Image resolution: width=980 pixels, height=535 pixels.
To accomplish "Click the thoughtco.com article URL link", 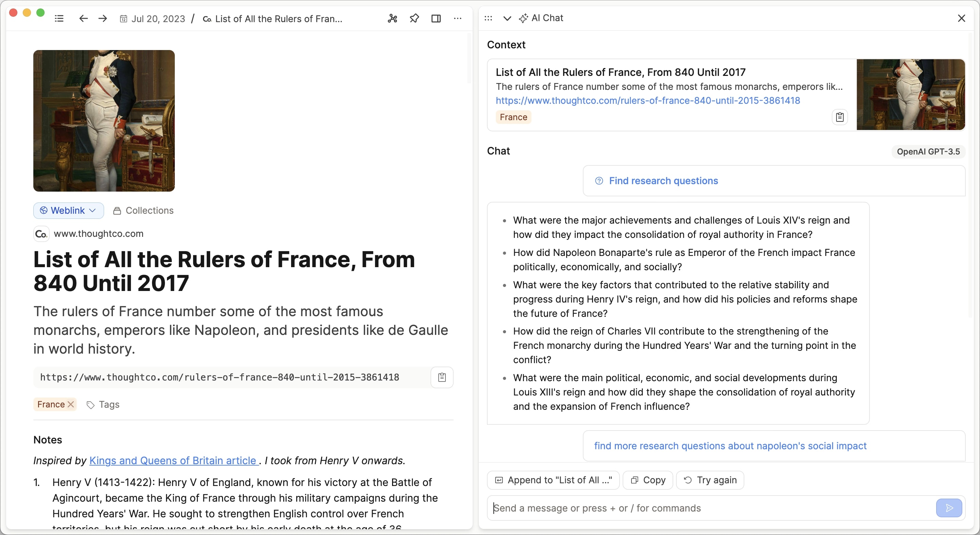I will (648, 100).
